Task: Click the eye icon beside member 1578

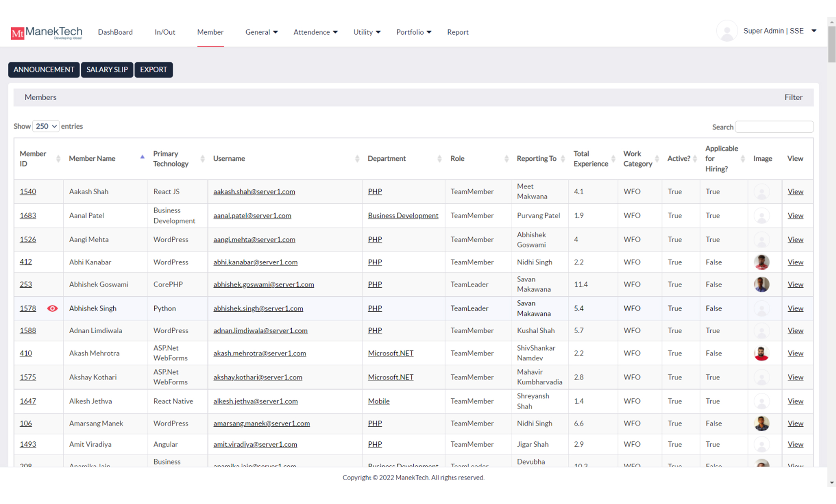Action: pyautogui.click(x=52, y=308)
